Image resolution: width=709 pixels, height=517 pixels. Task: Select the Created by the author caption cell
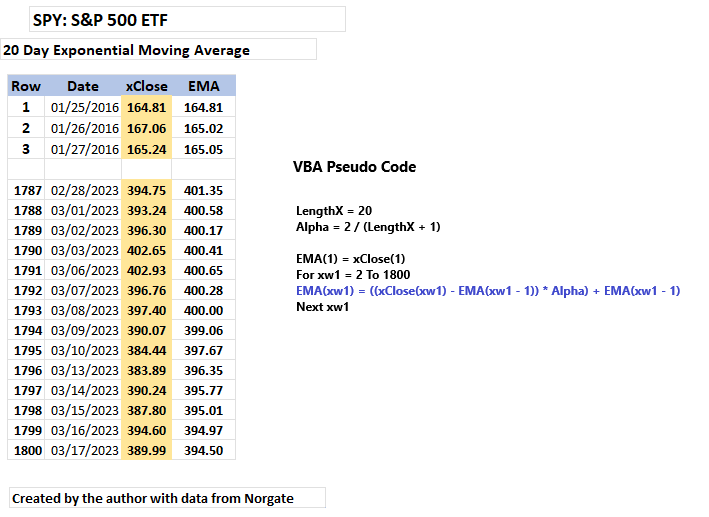coord(167,498)
